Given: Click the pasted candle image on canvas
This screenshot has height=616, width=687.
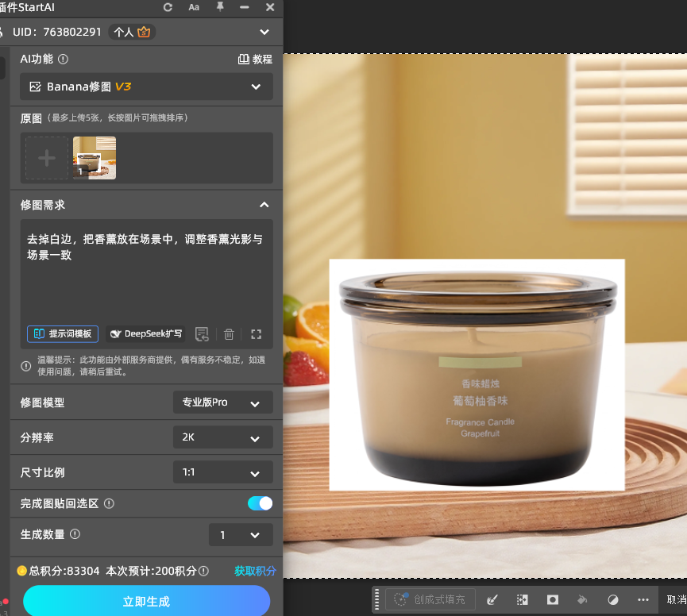Looking at the screenshot, I should pyautogui.click(x=477, y=375).
